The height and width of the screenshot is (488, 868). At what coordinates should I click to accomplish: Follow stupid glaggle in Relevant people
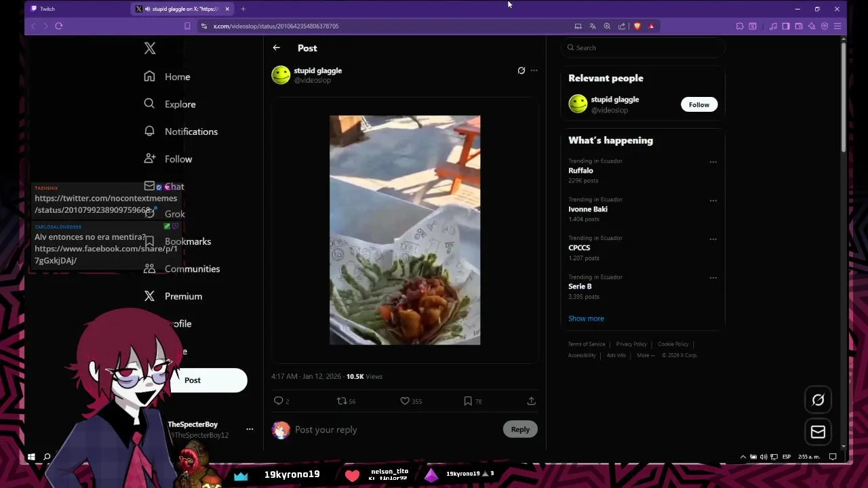click(x=699, y=104)
